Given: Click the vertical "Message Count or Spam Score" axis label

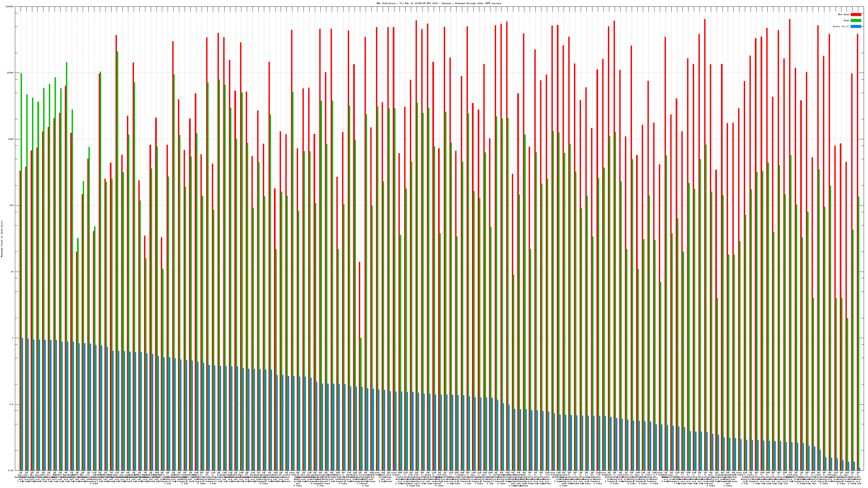Looking at the screenshot, I should click(2, 239).
